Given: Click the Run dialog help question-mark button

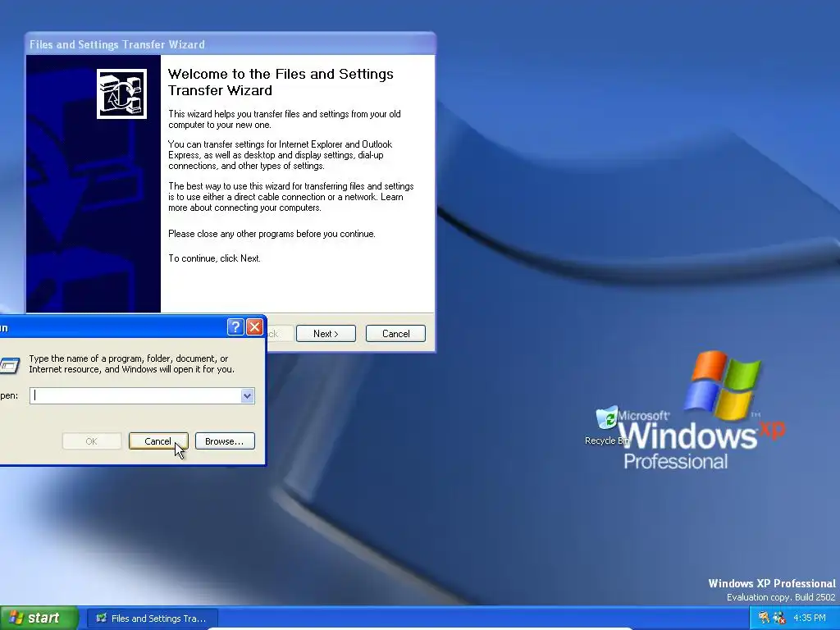Looking at the screenshot, I should pyautogui.click(x=235, y=326).
